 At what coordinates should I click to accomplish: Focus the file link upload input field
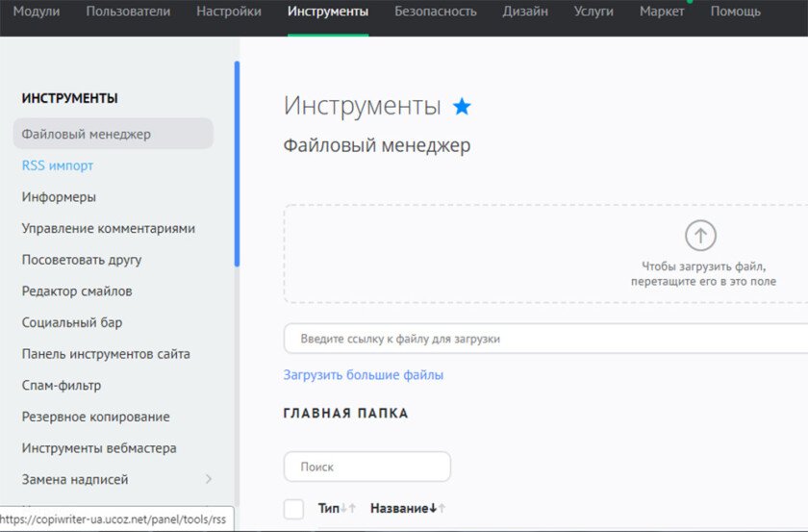pyautogui.click(x=545, y=339)
